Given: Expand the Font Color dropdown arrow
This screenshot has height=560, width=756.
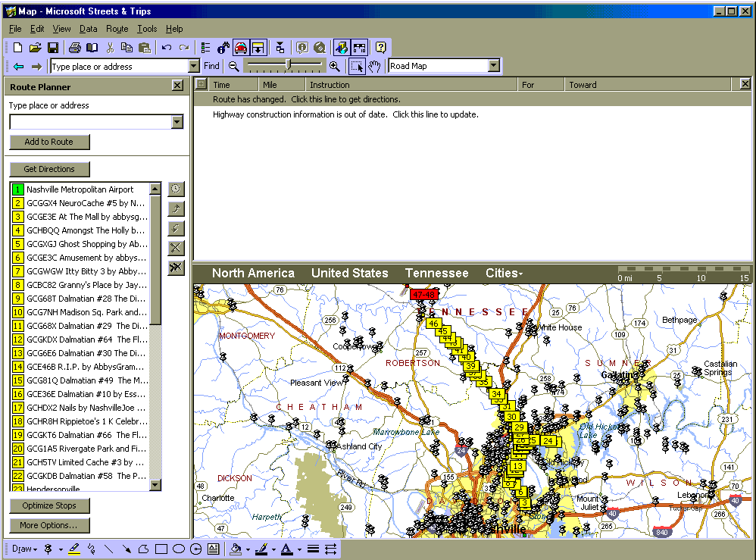Looking at the screenshot, I should coord(299,549).
